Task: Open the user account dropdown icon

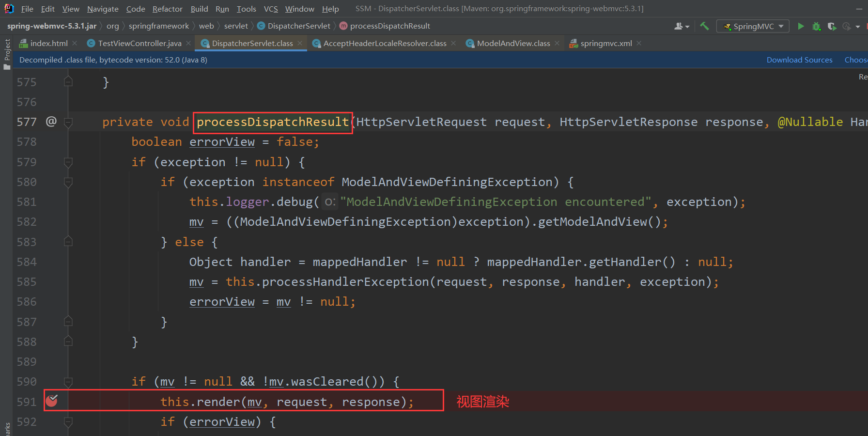Action: click(682, 26)
